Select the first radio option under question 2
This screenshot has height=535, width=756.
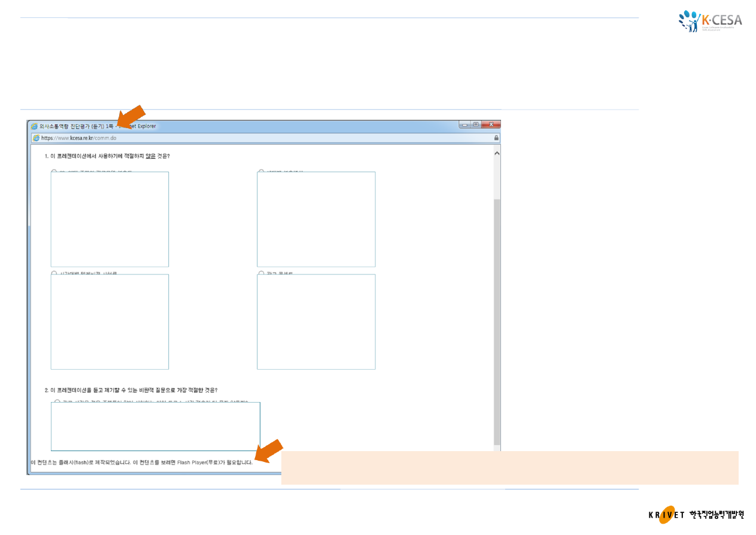(x=57, y=402)
